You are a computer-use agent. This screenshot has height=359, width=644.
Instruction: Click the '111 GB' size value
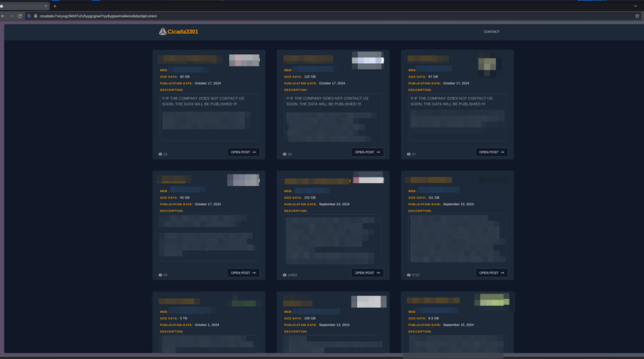click(x=434, y=198)
